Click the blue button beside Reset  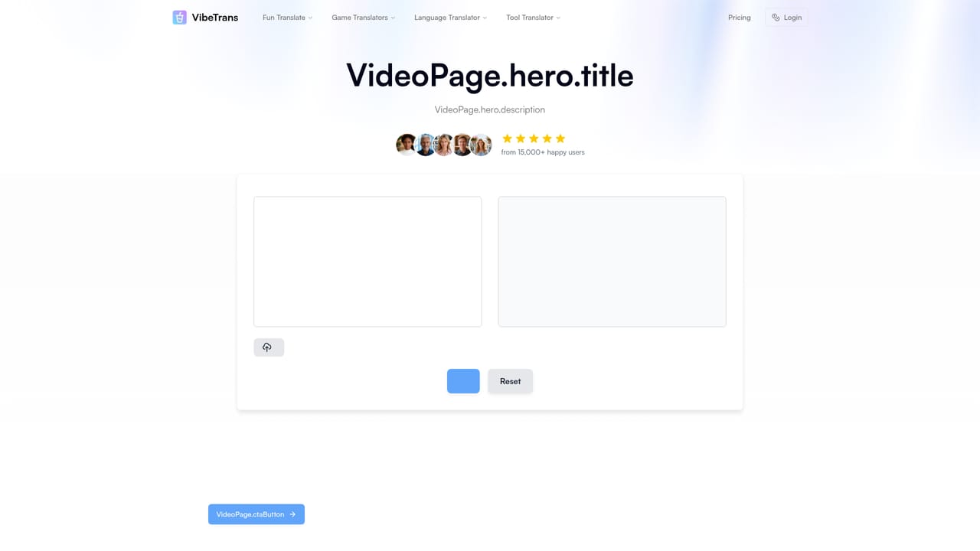click(x=463, y=381)
